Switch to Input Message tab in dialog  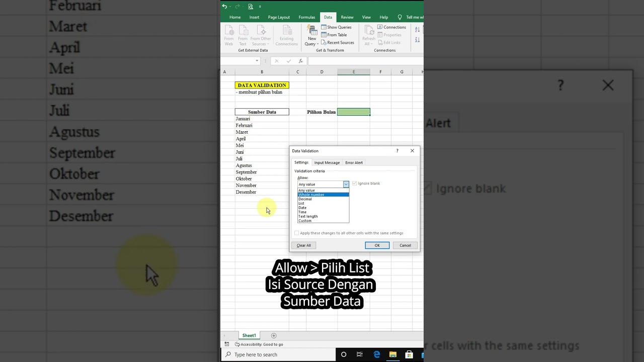[x=327, y=162]
